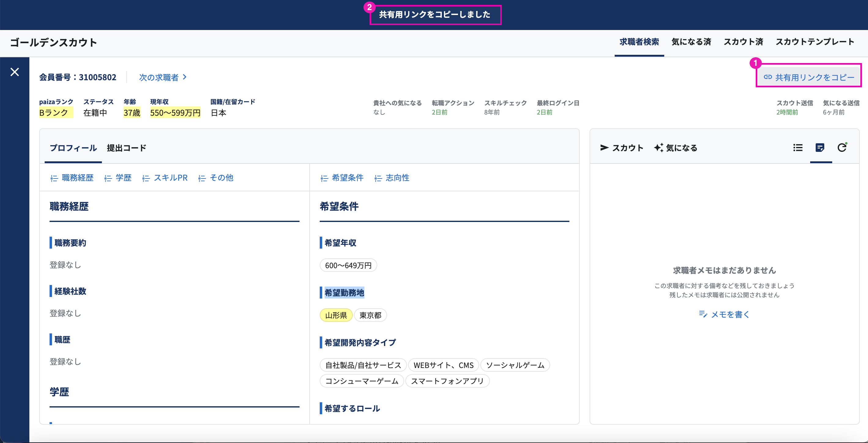Write a memo via メモを書く
Image resolution: width=868 pixels, height=443 pixels.
tap(724, 314)
